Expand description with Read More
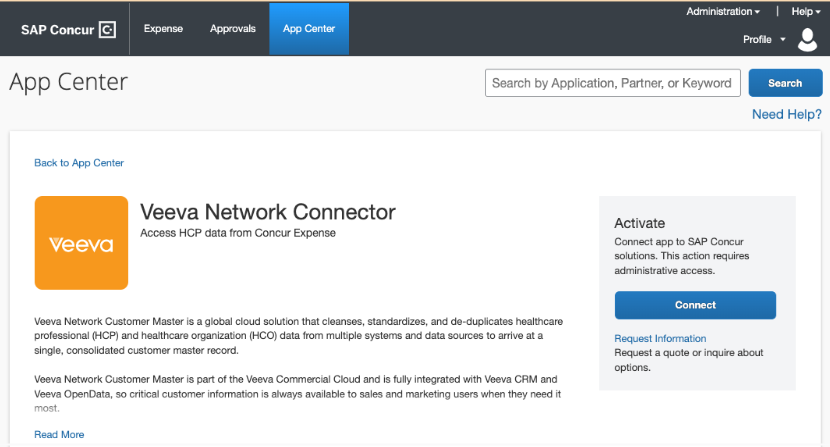Viewport: 830px width, 447px height. click(x=59, y=434)
